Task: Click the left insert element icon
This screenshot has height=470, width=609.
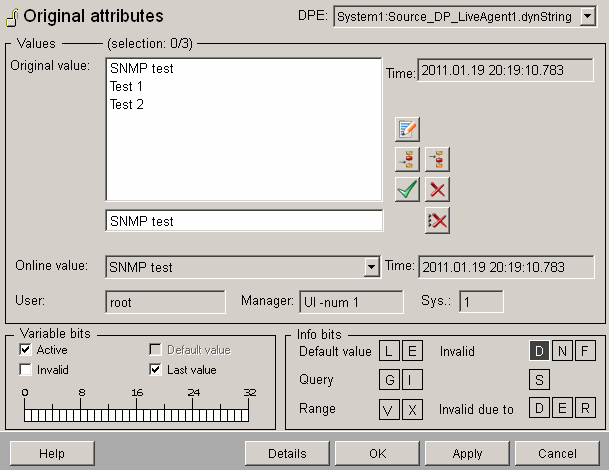Action: coord(407,159)
